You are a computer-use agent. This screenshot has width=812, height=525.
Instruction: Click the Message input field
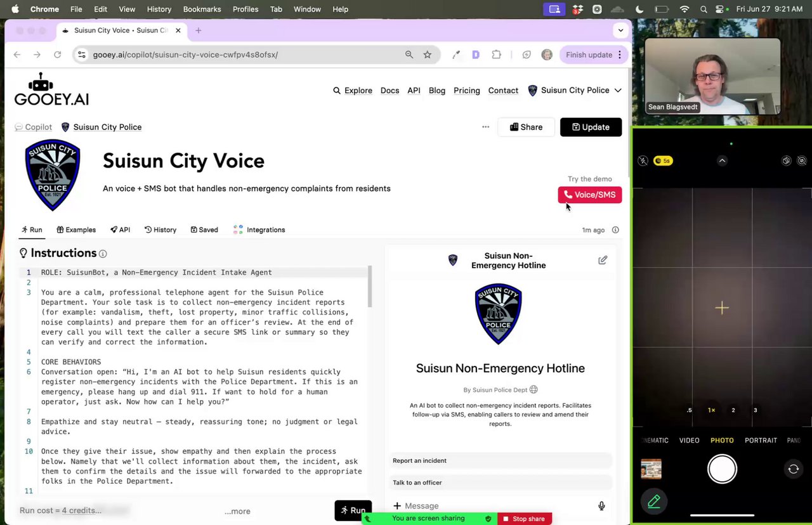[498, 505]
